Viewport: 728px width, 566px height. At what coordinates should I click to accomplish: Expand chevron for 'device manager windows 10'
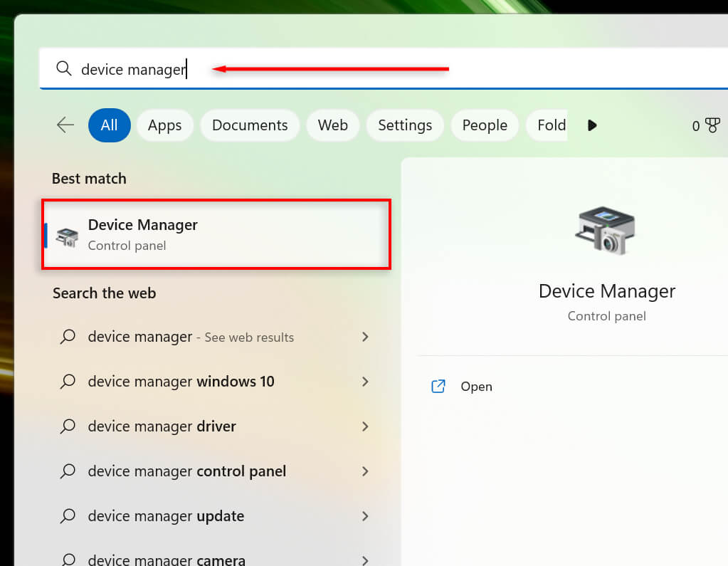click(x=365, y=382)
